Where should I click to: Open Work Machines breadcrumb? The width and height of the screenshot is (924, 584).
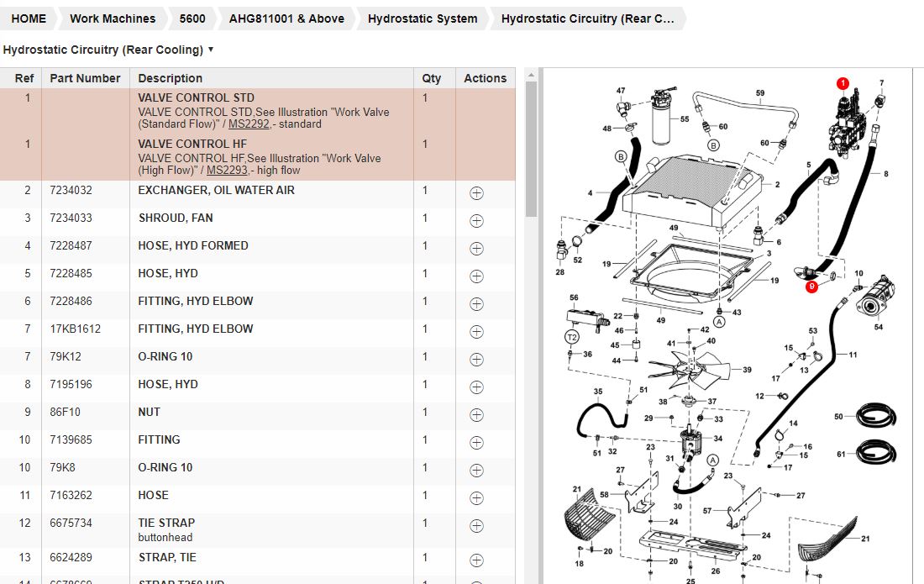(113, 18)
